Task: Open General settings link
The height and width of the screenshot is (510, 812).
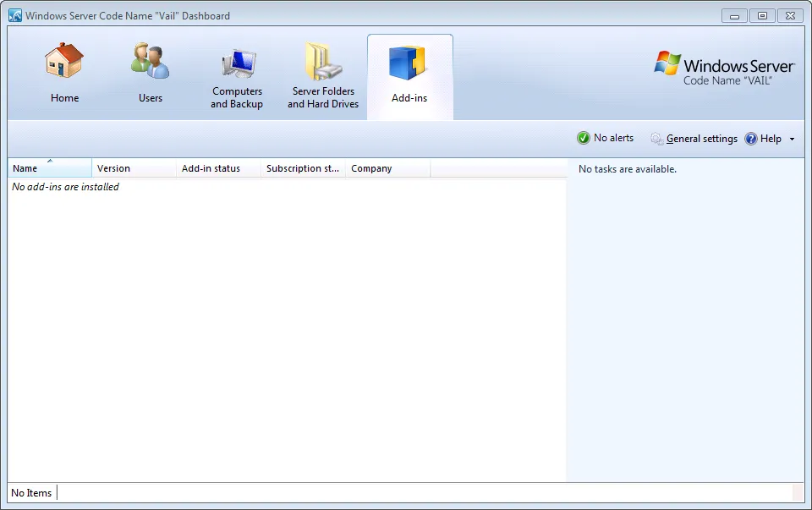Action: coord(702,139)
